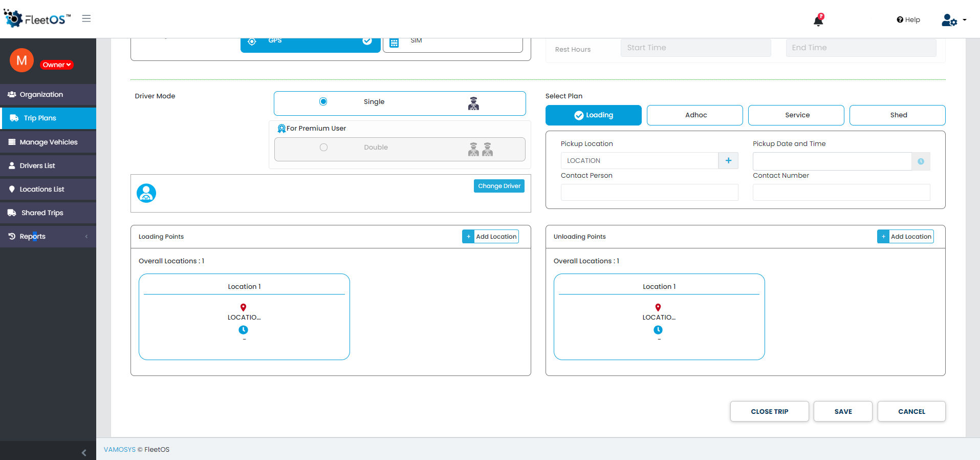Expand the Reports submenu chevron
The image size is (980, 460).
coord(86,236)
